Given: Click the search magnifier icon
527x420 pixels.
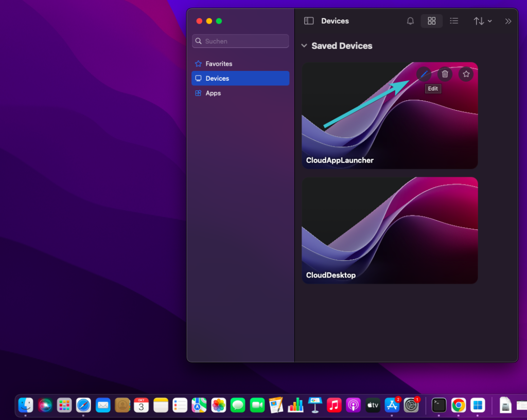Looking at the screenshot, I should click(x=198, y=41).
